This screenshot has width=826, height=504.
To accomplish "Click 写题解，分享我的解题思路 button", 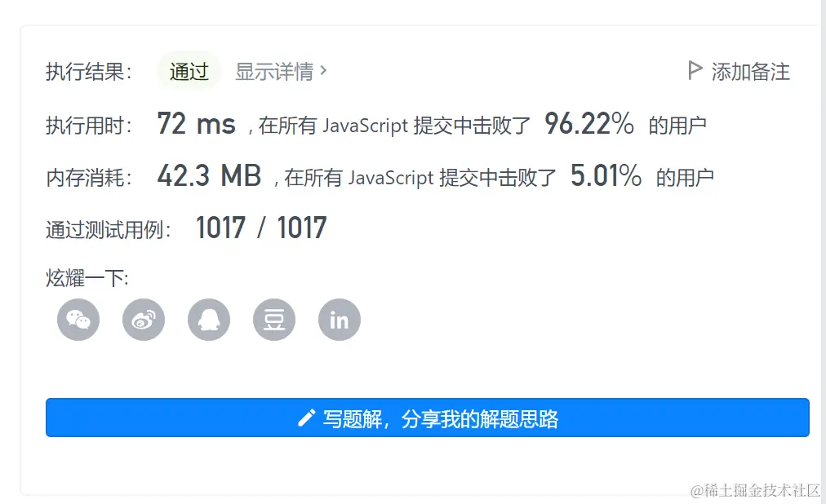I will pos(427,418).
